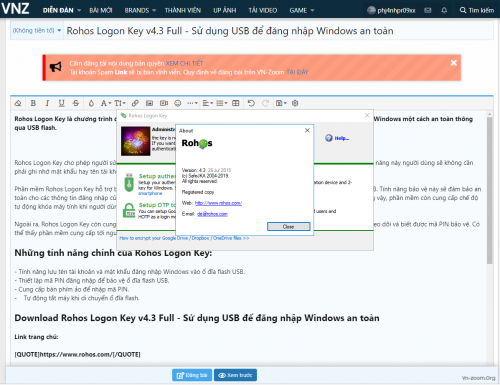The width and height of the screenshot is (500, 385).
Task: Toggle BB code mode gear icon
Action: pos(295,103)
